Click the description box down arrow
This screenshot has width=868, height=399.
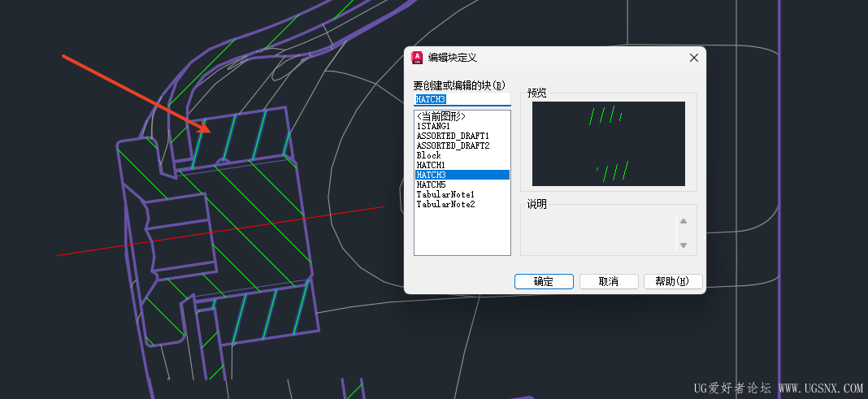684,245
